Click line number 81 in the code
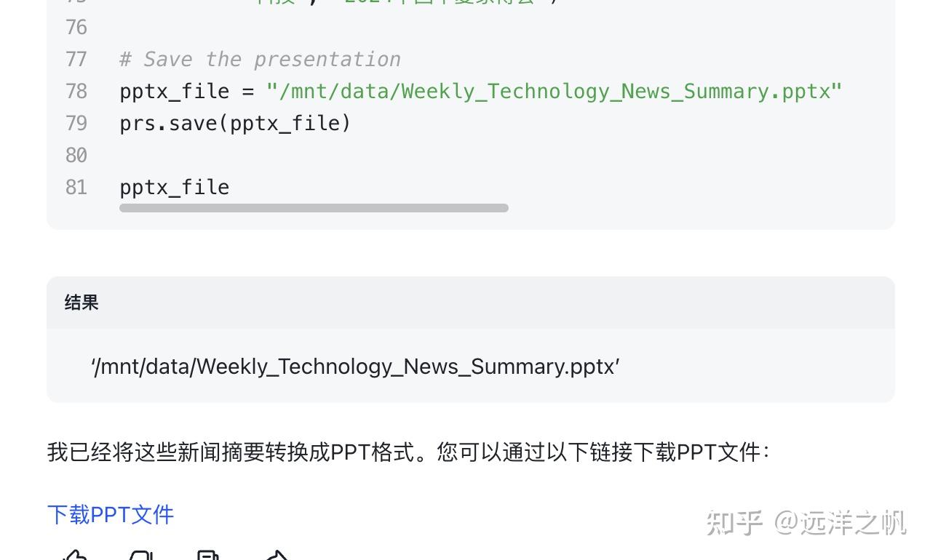The height and width of the screenshot is (560, 930). pyautogui.click(x=76, y=187)
